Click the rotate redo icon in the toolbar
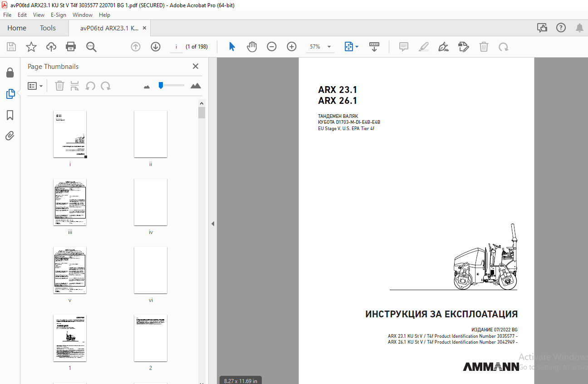 [503, 47]
